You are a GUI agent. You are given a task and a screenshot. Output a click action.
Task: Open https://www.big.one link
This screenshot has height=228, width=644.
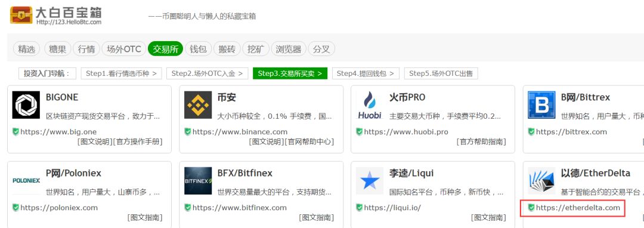click(58, 132)
